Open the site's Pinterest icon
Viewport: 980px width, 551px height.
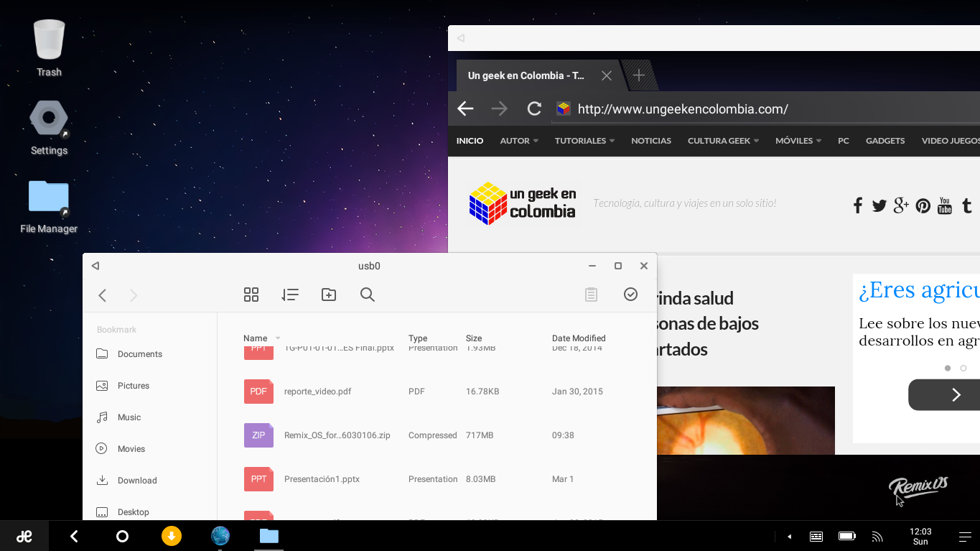point(923,206)
